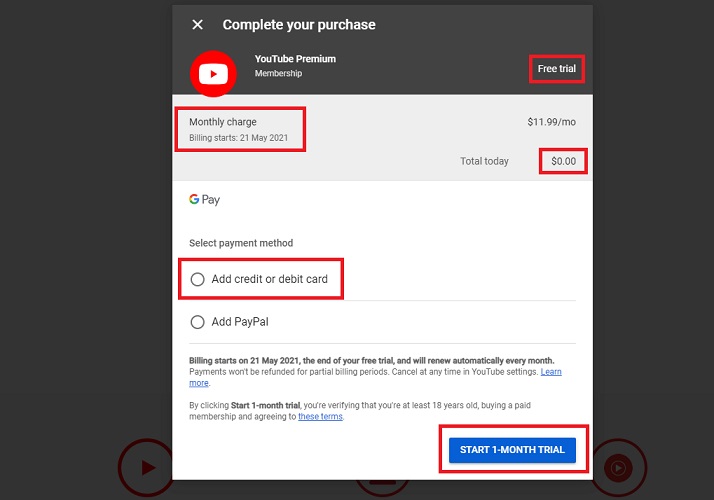Viewport: 714px width, 500px height.
Task: Close the Complete your purchase dialog
Action: tap(197, 25)
